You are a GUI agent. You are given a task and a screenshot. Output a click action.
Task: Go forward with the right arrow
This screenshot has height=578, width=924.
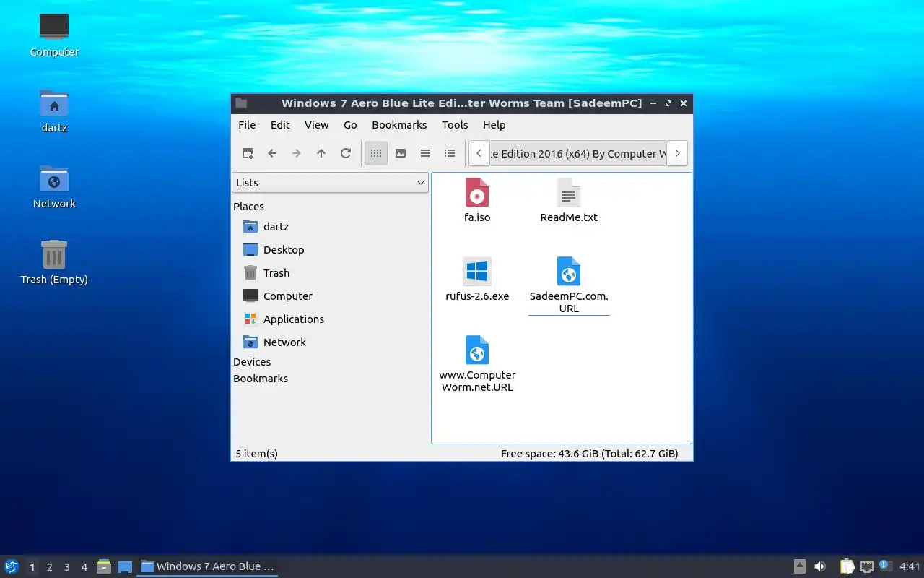[297, 153]
